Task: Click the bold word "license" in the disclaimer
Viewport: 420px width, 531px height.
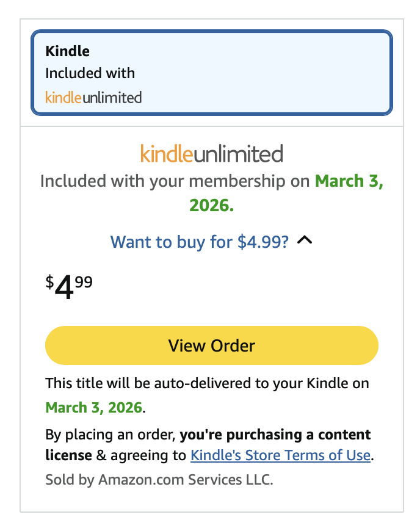Action: (x=68, y=455)
